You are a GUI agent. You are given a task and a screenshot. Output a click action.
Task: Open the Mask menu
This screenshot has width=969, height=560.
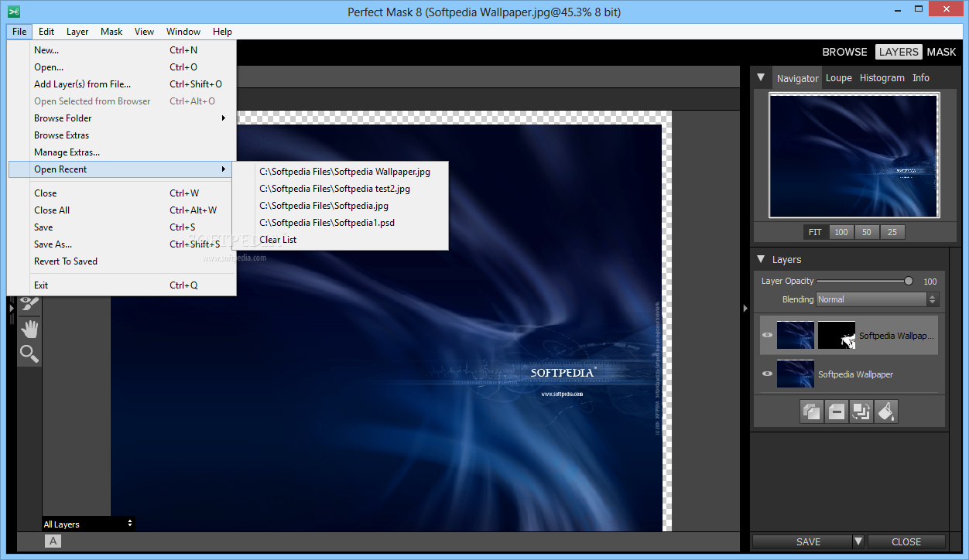[111, 32]
